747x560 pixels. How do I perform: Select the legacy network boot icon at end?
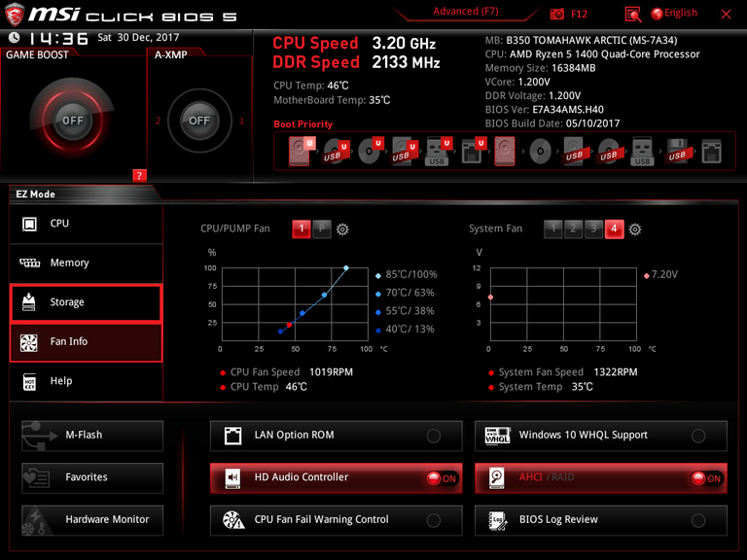pos(711,152)
